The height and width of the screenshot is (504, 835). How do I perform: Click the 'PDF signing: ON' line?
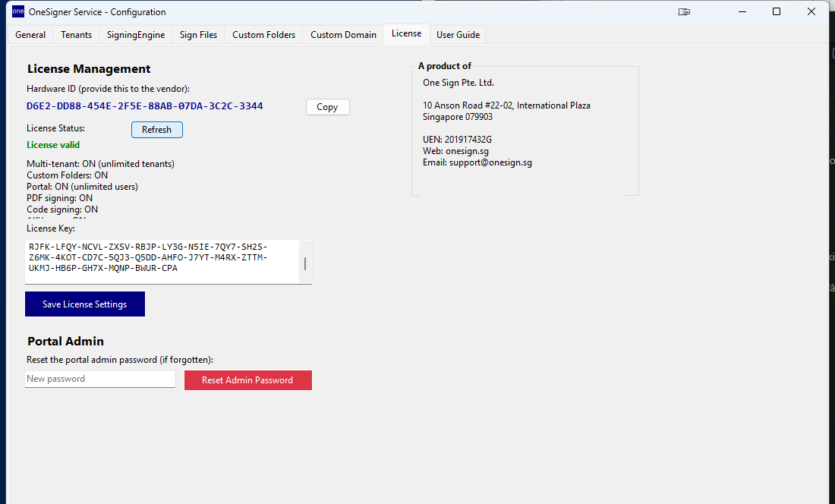tap(60, 198)
